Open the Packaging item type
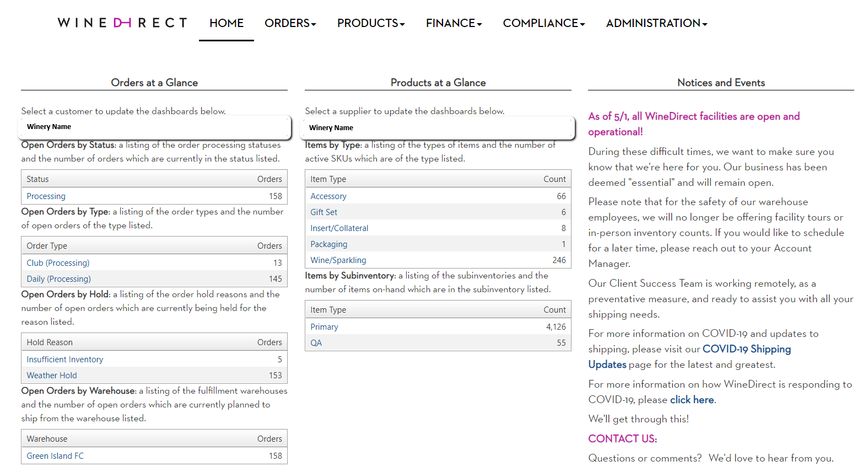 [x=328, y=244]
